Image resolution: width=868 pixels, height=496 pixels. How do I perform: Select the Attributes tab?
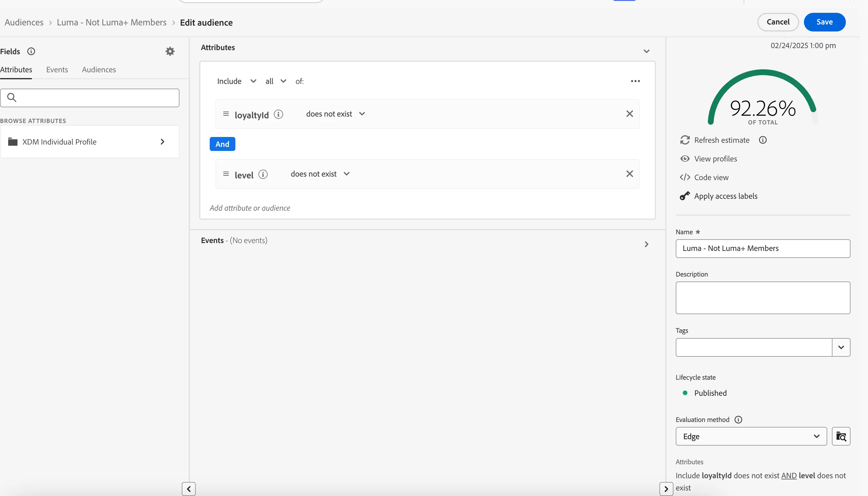(x=16, y=69)
